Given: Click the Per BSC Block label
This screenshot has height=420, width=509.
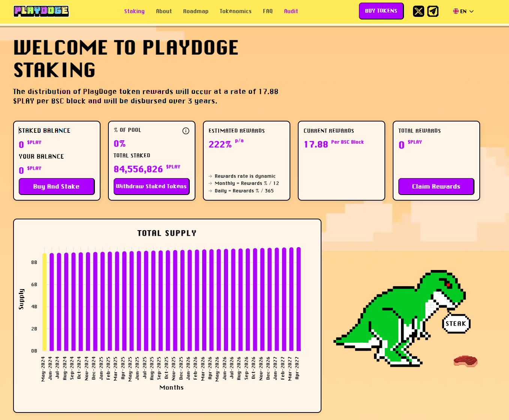Looking at the screenshot, I should click(x=347, y=142).
